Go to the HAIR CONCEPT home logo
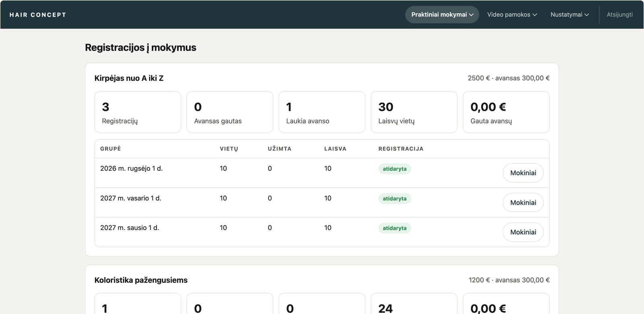This screenshot has height=314, width=644. 38,15
